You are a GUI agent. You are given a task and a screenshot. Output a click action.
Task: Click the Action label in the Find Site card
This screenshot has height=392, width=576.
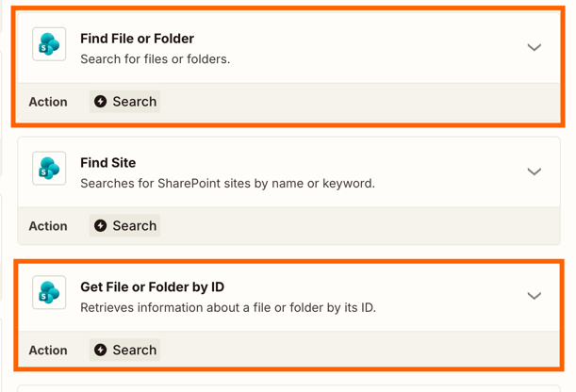coord(48,226)
